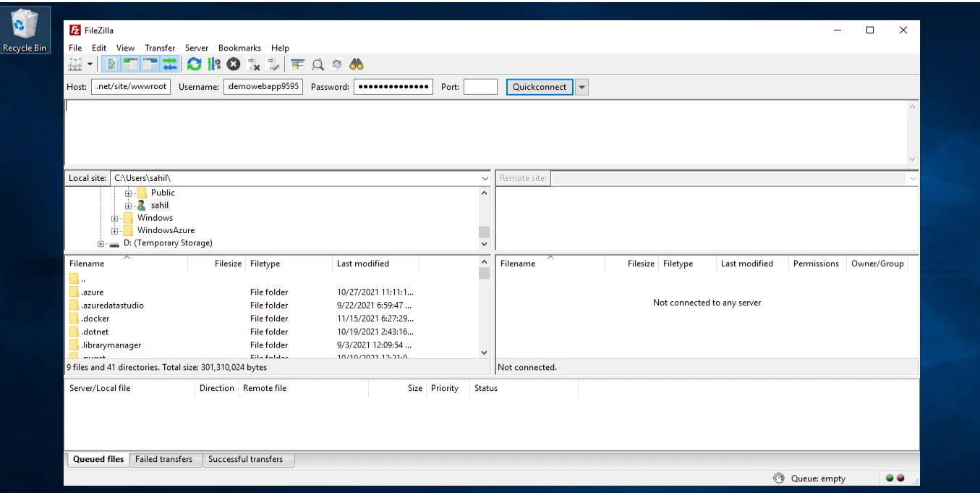Toggle the local directory tree view
The height and width of the screenshot is (493, 980).
point(129,64)
